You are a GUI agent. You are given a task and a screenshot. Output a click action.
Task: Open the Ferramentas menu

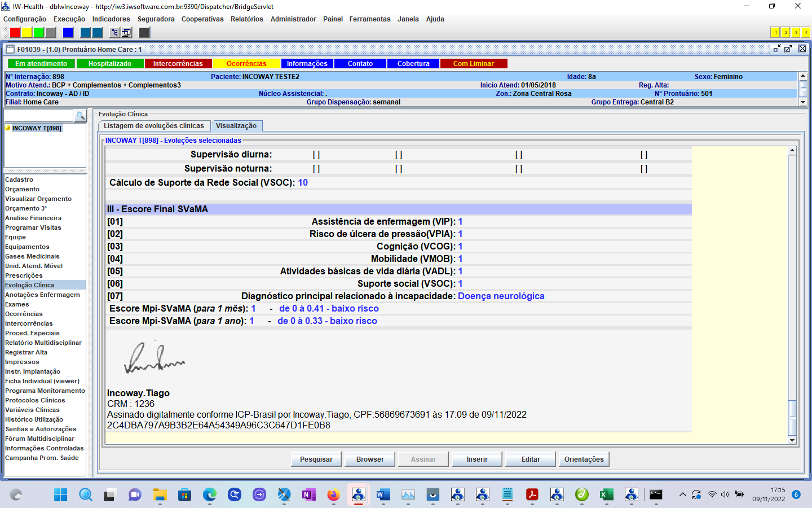point(369,19)
